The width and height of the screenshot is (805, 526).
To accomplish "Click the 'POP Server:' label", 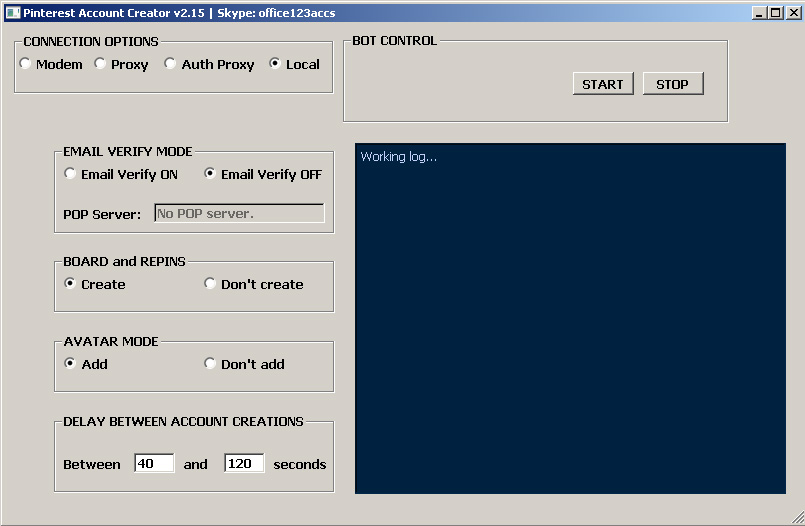I will (x=102, y=215).
